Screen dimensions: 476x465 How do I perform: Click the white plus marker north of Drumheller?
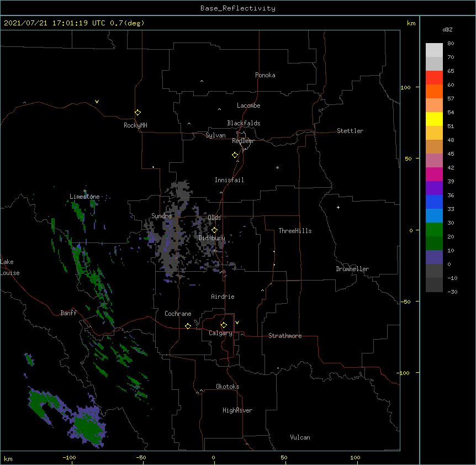pyautogui.click(x=338, y=207)
